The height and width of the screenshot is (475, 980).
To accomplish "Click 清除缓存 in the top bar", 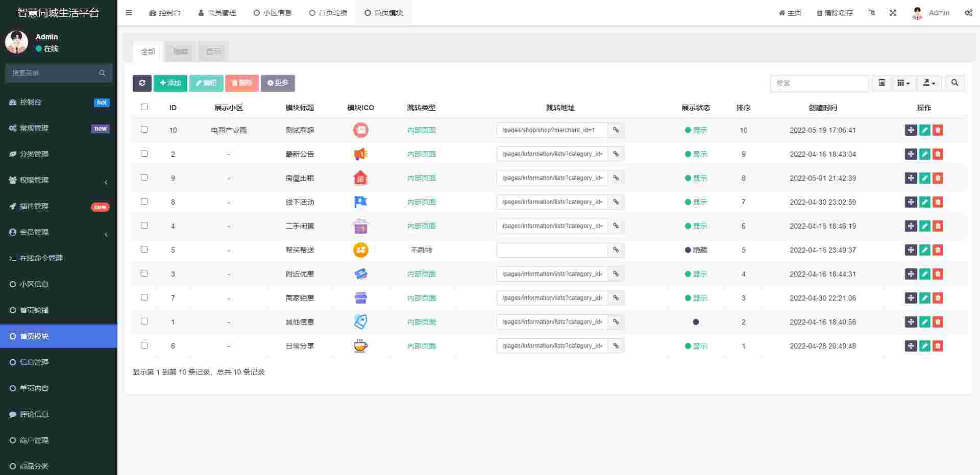I will 835,13.
